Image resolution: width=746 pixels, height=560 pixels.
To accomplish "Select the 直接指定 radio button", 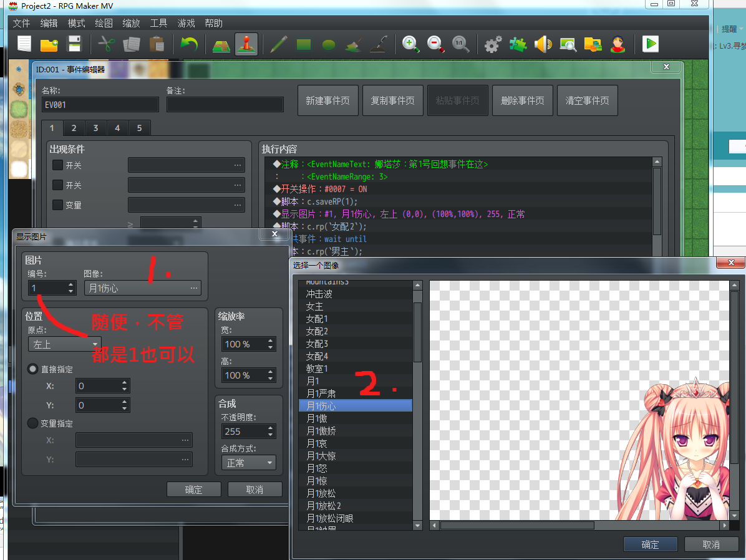I will click(33, 369).
